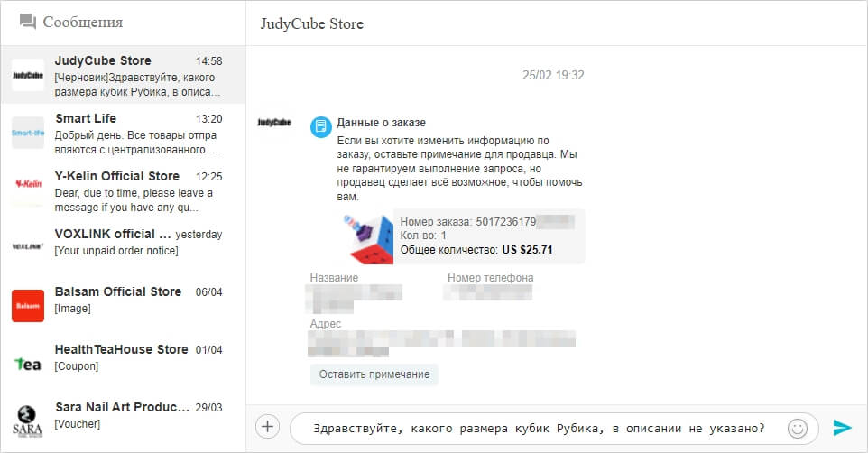Viewport: 868px width, 453px height.
Task: Click the Rubik's cube product thumbnail
Action: [x=368, y=238]
